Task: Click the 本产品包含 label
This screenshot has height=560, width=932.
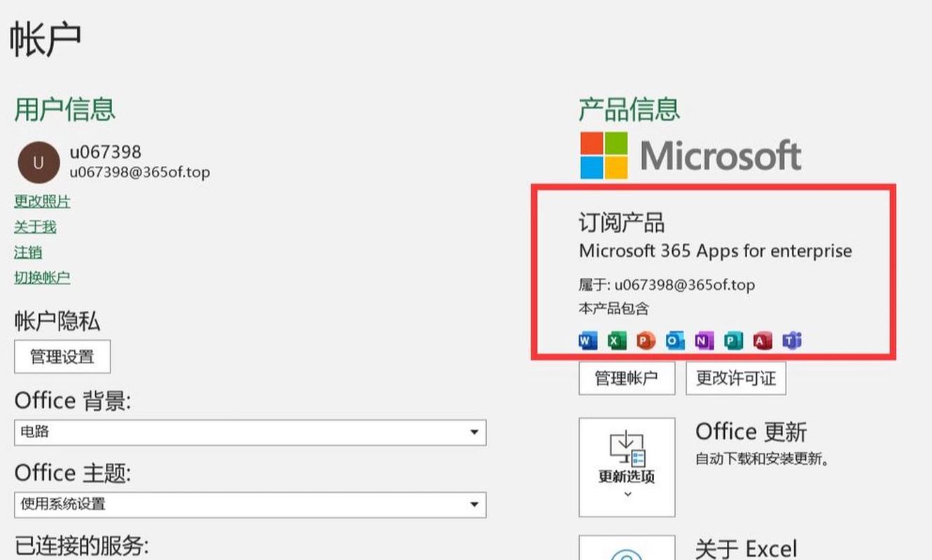Action: pyautogui.click(x=614, y=308)
